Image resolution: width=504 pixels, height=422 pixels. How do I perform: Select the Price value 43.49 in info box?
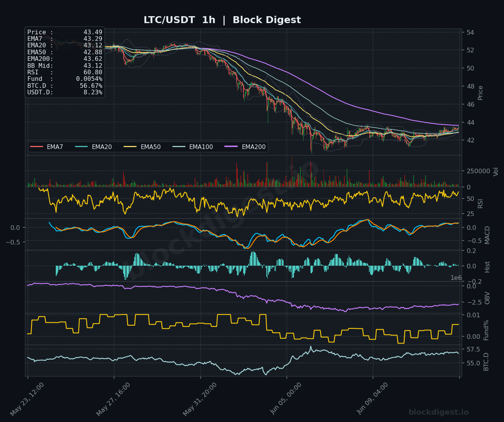coord(93,32)
